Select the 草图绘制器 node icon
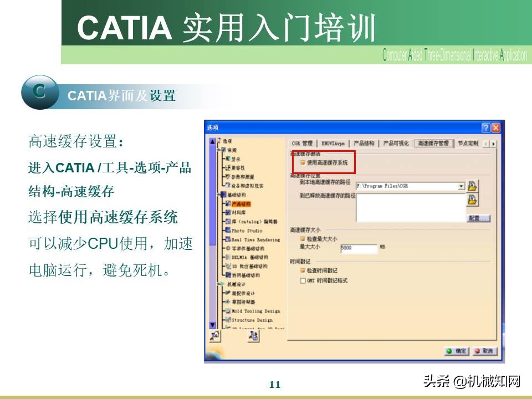Image resolution: width=532 pixels, height=399 pixels. point(228,301)
